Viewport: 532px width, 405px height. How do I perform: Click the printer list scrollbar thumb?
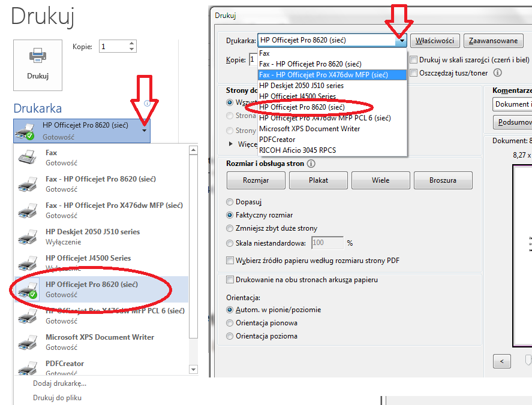(x=193, y=246)
